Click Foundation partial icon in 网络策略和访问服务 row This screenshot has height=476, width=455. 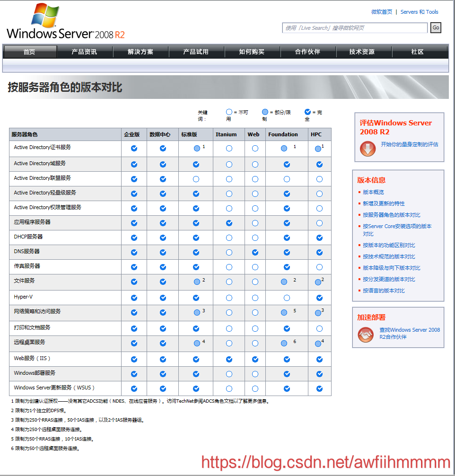click(284, 312)
